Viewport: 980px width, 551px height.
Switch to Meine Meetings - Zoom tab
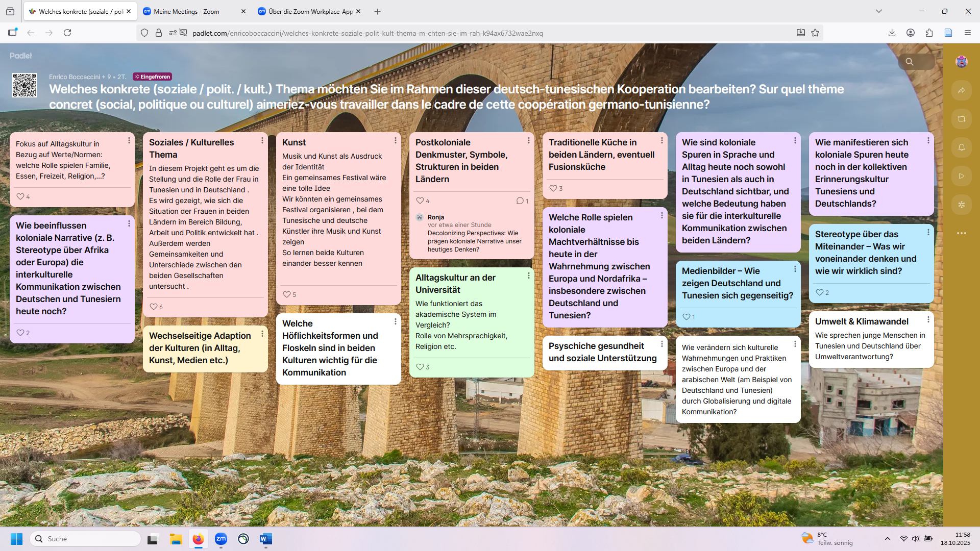tap(186, 11)
